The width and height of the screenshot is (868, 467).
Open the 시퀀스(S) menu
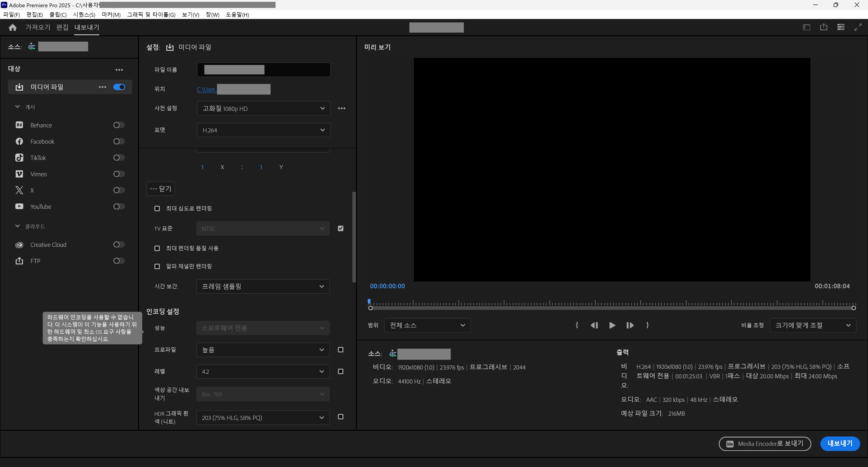click(84, 14)
